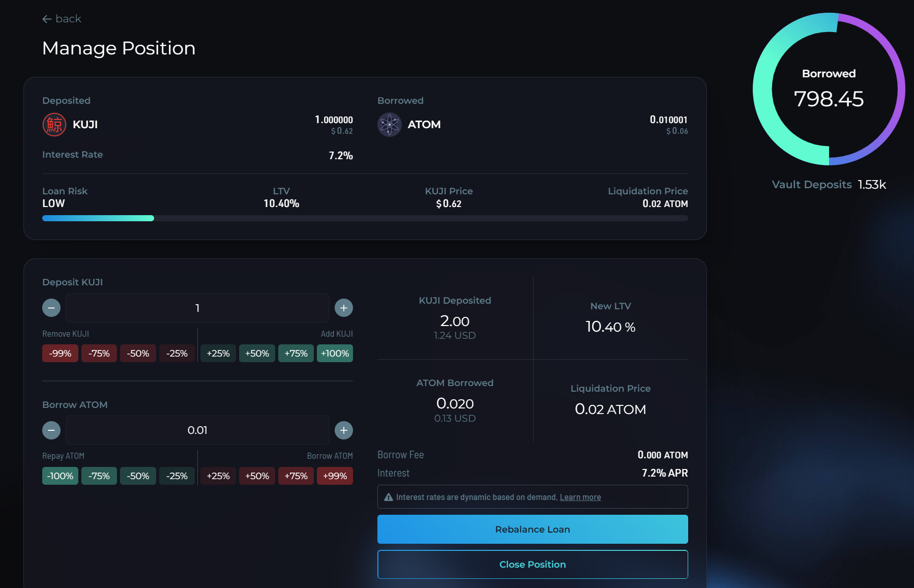Pick +50% Borrow ATOM preset
The height and width of the screenshot is (588, 914).
tap(257, 476)
